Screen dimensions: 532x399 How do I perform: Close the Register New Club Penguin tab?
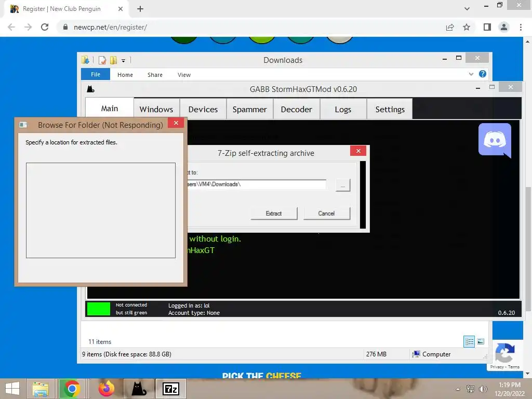pyautogui.click(x=121, y=9)
